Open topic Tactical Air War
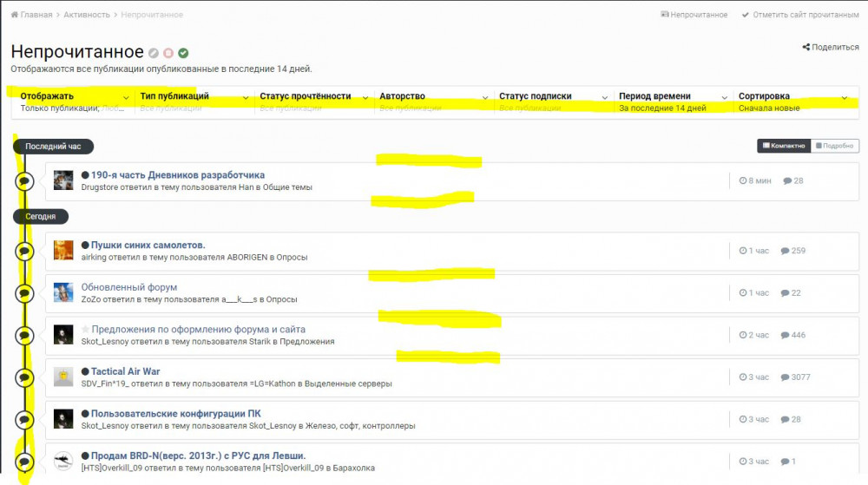 coord(125,371)
